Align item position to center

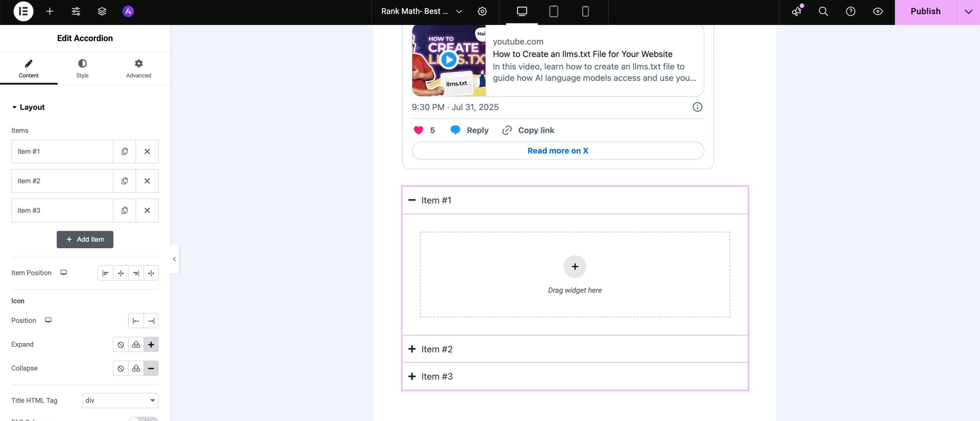(x=121, y=273)
